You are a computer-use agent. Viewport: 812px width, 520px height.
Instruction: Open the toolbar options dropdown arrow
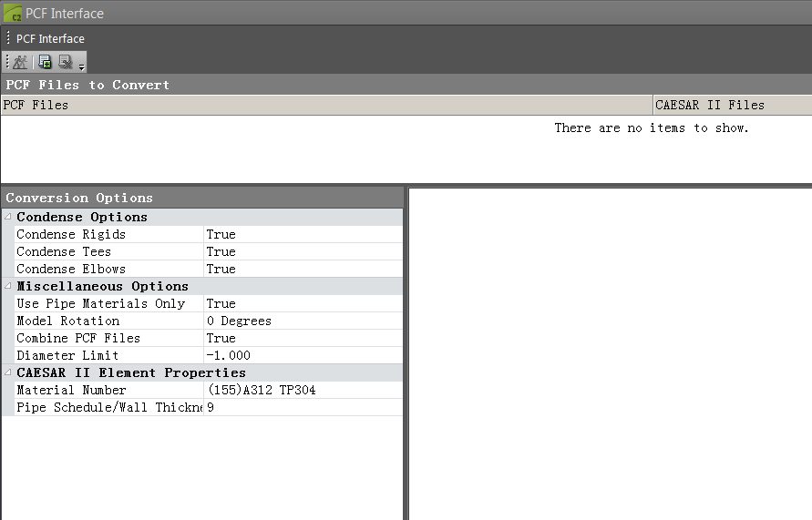tap(81, 66)
